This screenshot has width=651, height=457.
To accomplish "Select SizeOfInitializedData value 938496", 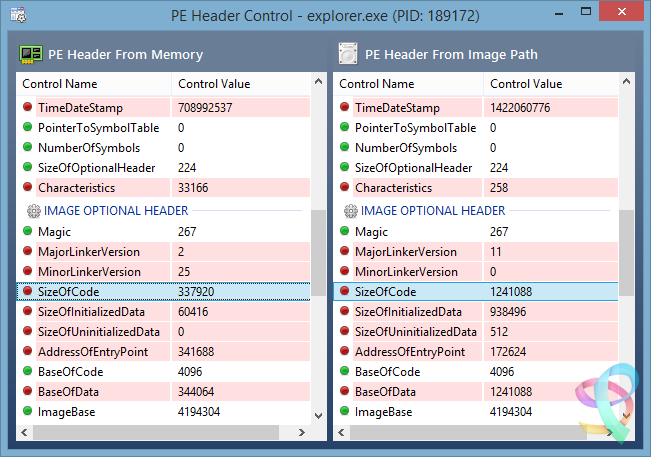I will pyautogui.click(x=508, y=312).
